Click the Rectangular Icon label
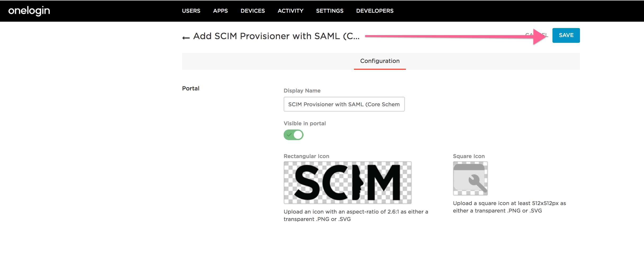This screenshot has width=644, height=277. [306, 156]
